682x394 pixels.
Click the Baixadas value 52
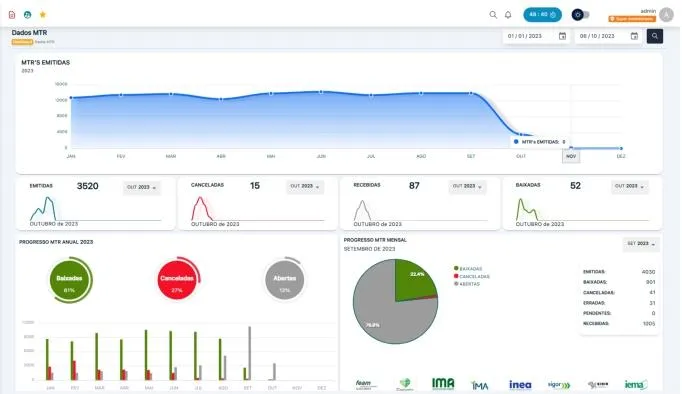coord(575,186)
